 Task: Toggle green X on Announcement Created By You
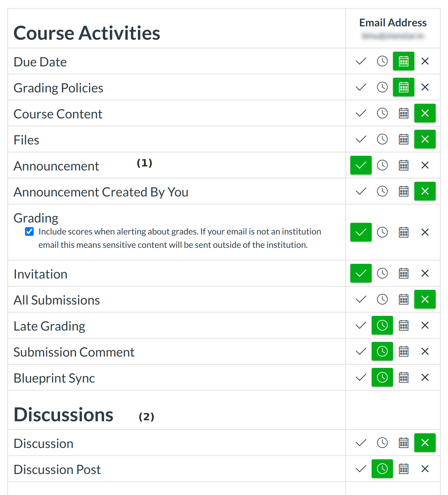(x=425, y=191)
